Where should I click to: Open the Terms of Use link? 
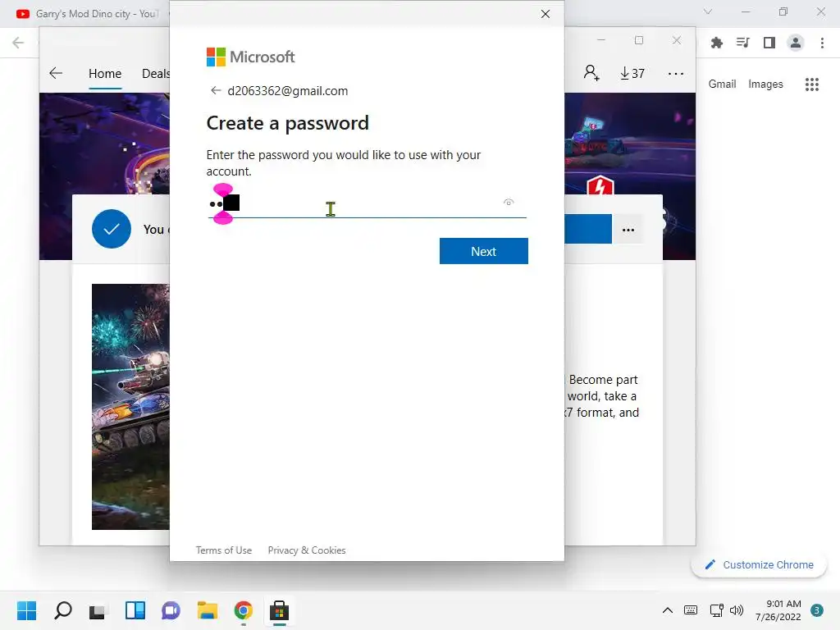click(223, 550)
